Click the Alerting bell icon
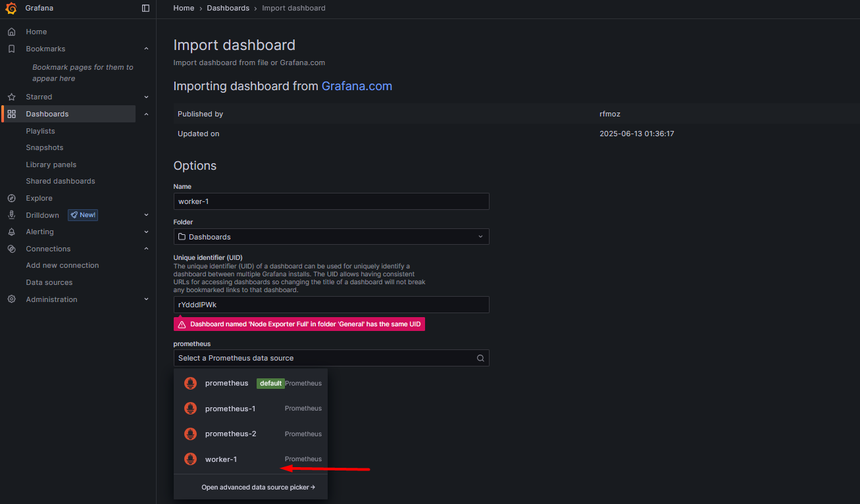This screenshot has width=860, height=504. click(x=11, y=232)
